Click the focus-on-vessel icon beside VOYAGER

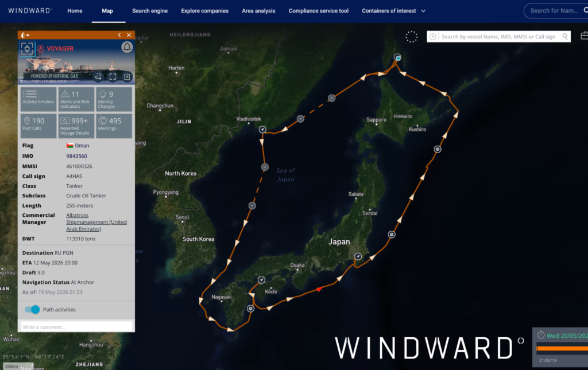(x=27, y=49)
